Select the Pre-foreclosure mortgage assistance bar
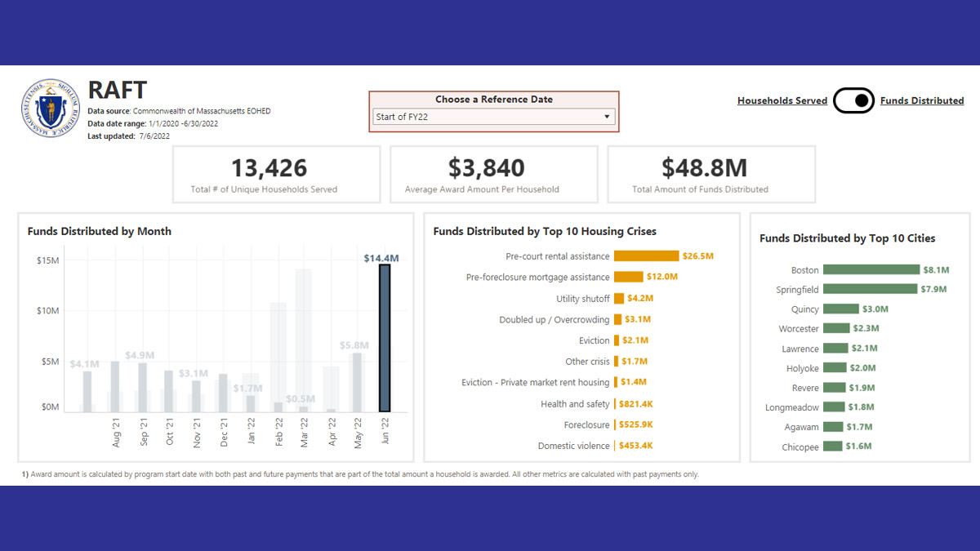Viewport: 980px width, 551px height. click(x=628, y=277)
